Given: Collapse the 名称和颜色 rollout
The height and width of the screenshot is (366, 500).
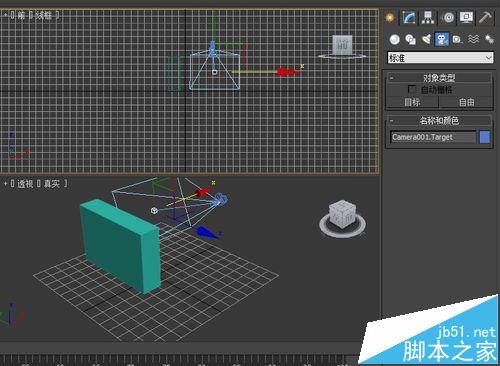Looking at the screenshot, I should (x=439, y=120).
